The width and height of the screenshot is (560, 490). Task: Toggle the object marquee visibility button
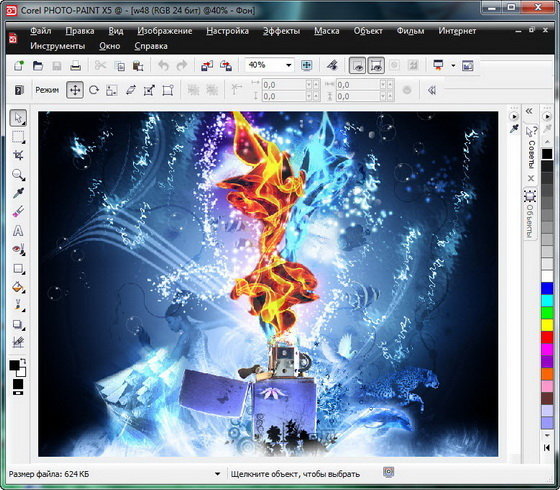coord(376,66)
